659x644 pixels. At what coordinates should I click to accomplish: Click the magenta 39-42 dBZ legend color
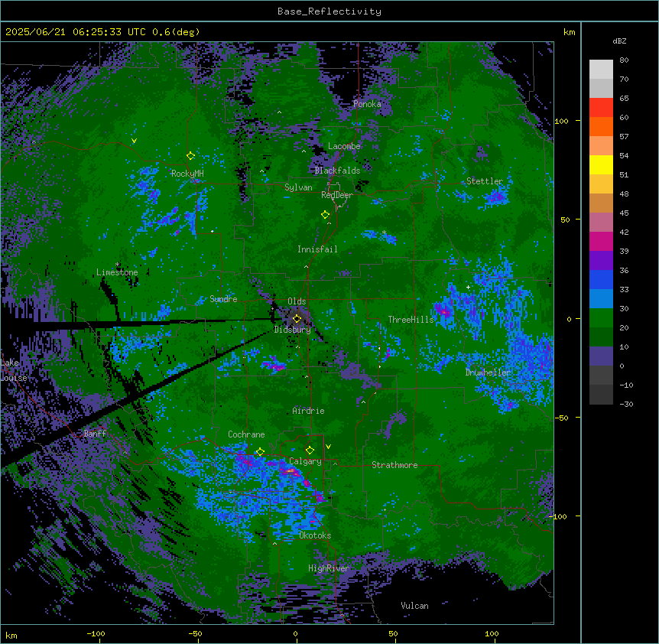(601, 241)
